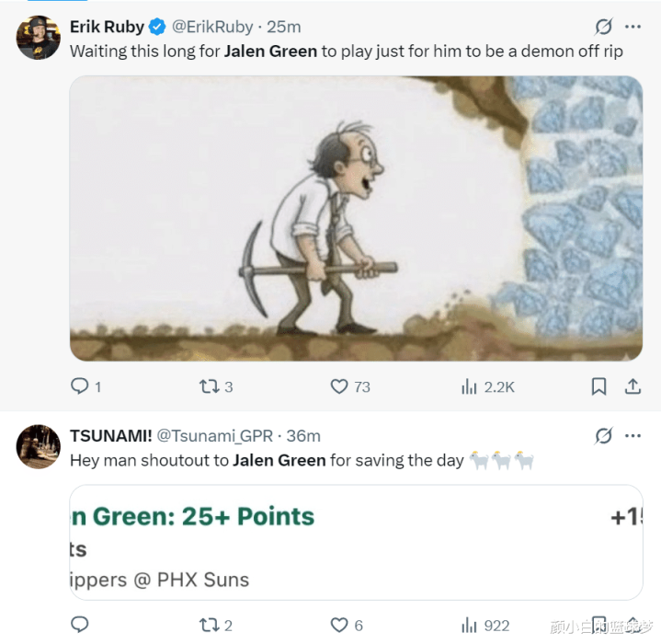Open more options on Erik Ruby's tweet

click(x=633, y=27)
